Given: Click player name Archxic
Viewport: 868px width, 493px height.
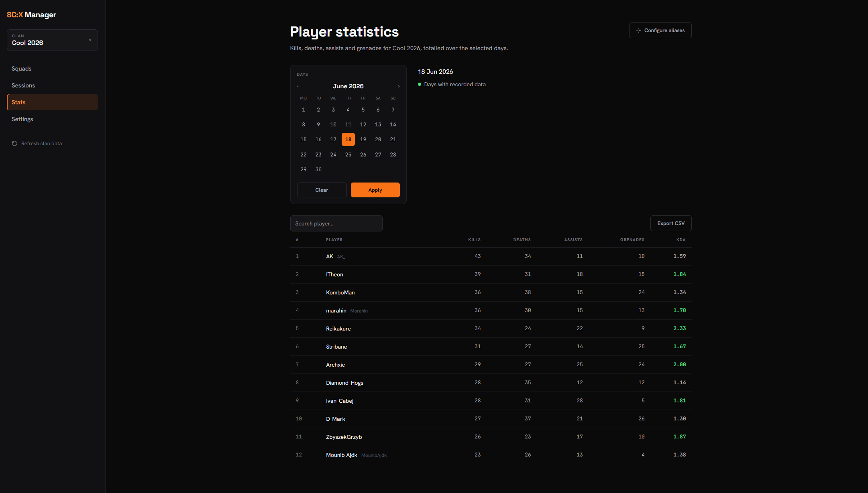Looking at the screenshot, I should point(335,365).
